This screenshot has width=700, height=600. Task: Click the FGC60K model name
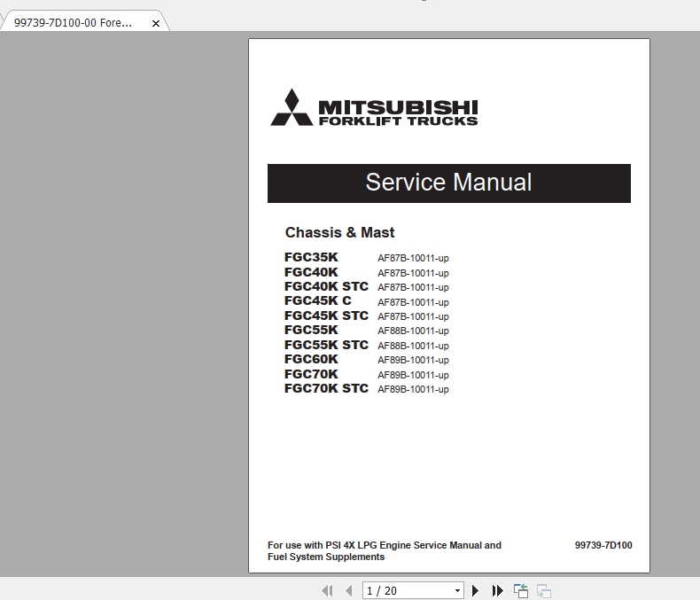311,359
